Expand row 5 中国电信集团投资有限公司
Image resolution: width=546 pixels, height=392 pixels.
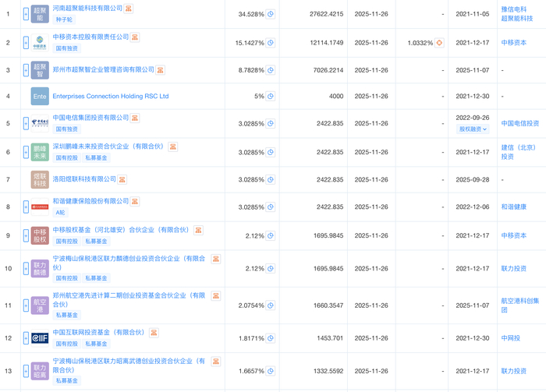26,123
